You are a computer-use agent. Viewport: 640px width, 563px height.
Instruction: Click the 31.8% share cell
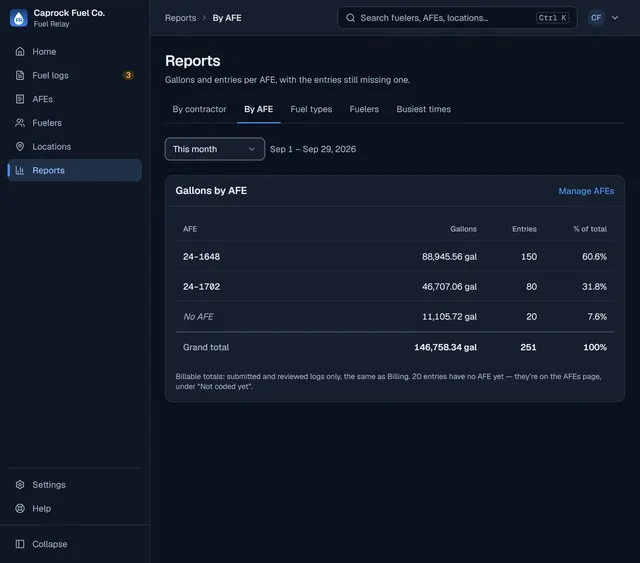tap(594, 287)
